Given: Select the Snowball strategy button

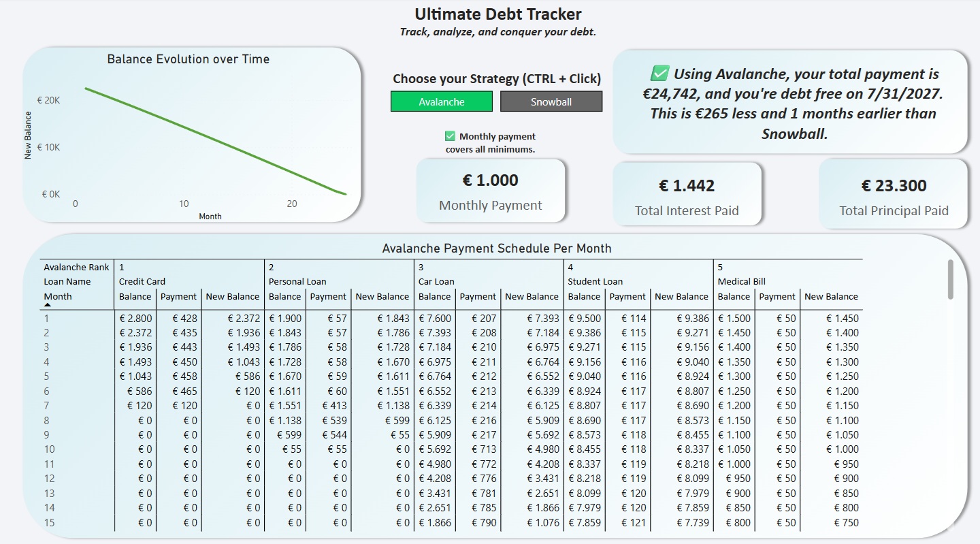Looking at the screenshot, I should [x=551, y=101].
